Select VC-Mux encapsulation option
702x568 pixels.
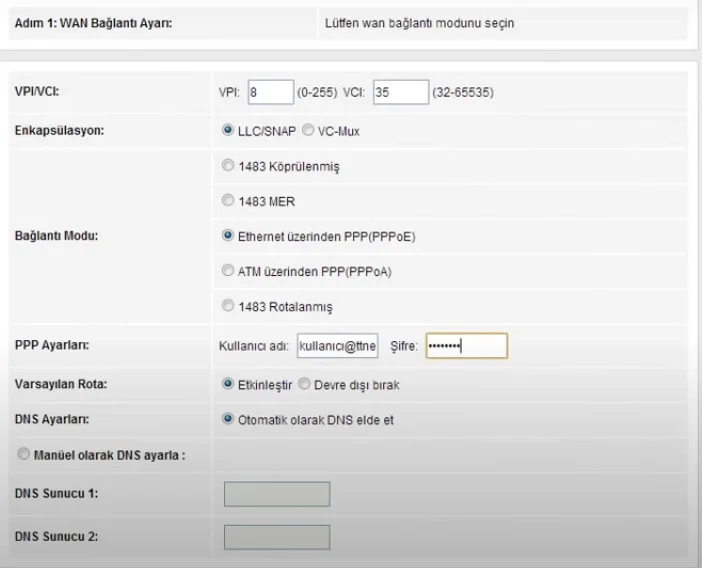[308, 131]
